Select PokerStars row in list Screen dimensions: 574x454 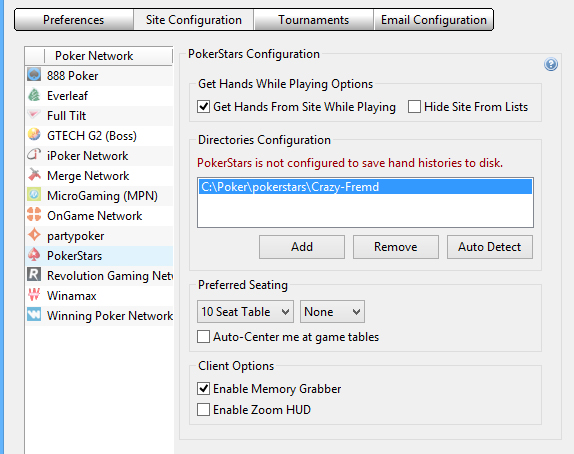[99, 256]
